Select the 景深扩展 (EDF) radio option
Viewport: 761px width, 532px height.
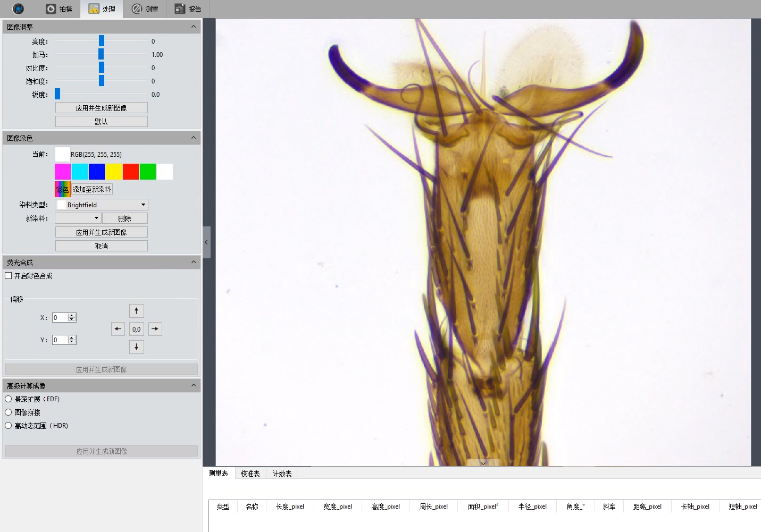(9, 399)
